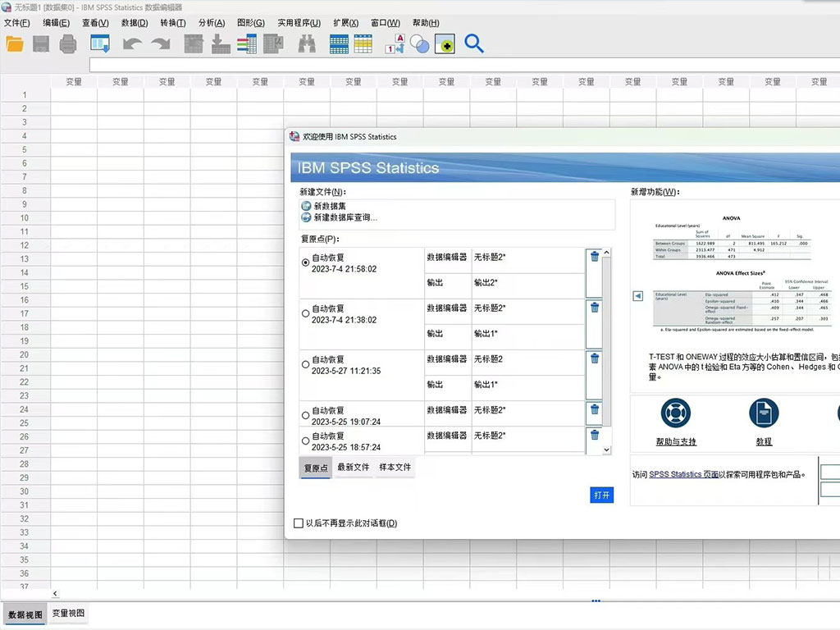Click the binoculars find icon in toolbar
The height and width of the screenshot is (630, 840).
click(x=307, y=44)
